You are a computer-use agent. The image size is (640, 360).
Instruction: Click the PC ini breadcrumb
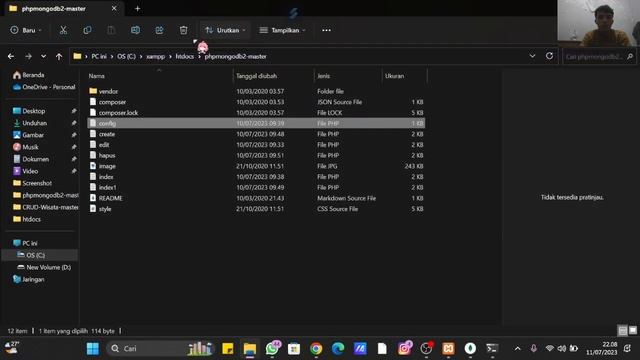[99, 56]
